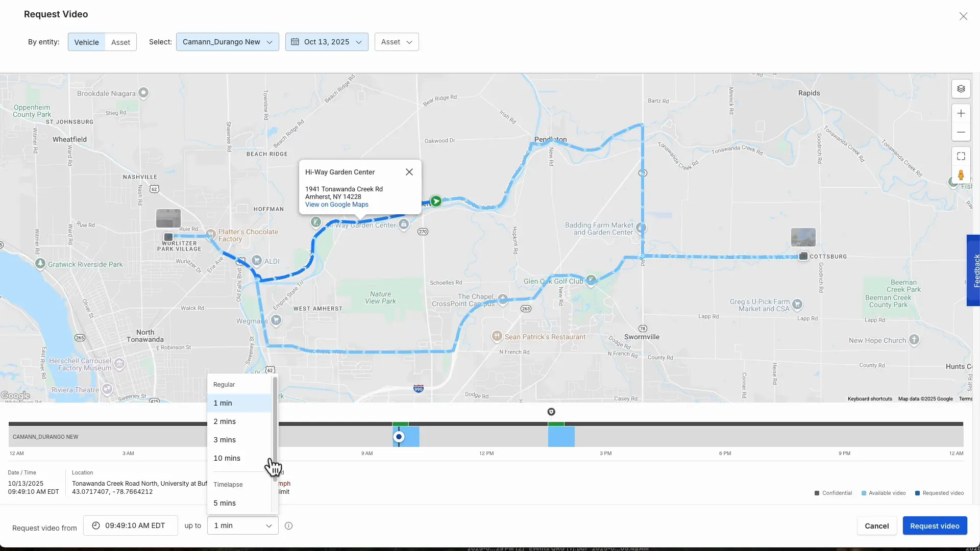Switch entity selection to Asset
The image size is (980, 551).
coord(120,42)
